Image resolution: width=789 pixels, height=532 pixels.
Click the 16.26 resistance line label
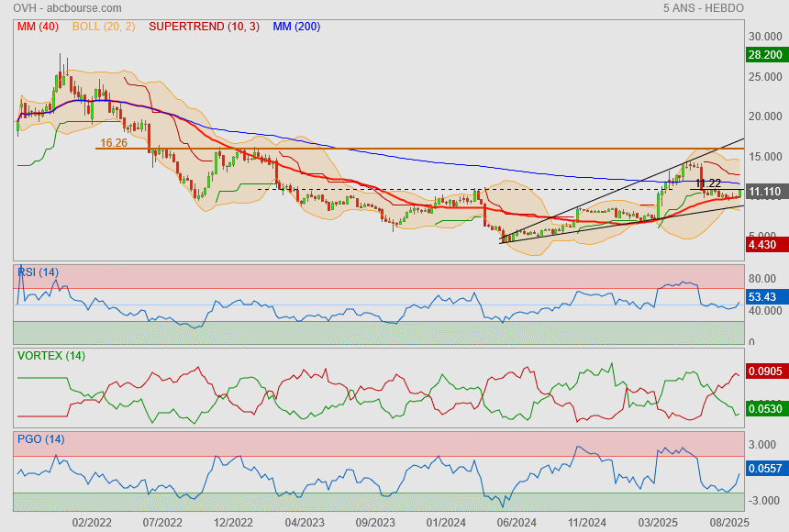pyautogui.click(x=114, y=143)
